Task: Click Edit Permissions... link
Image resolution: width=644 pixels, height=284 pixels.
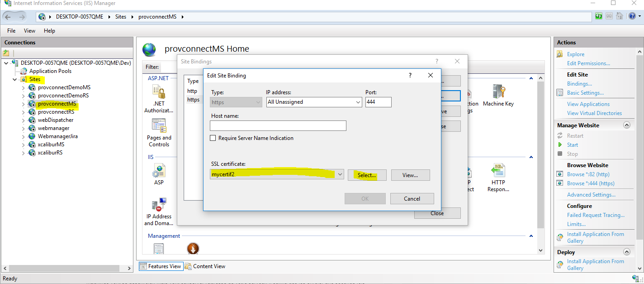Action: (x=588, y=63)
